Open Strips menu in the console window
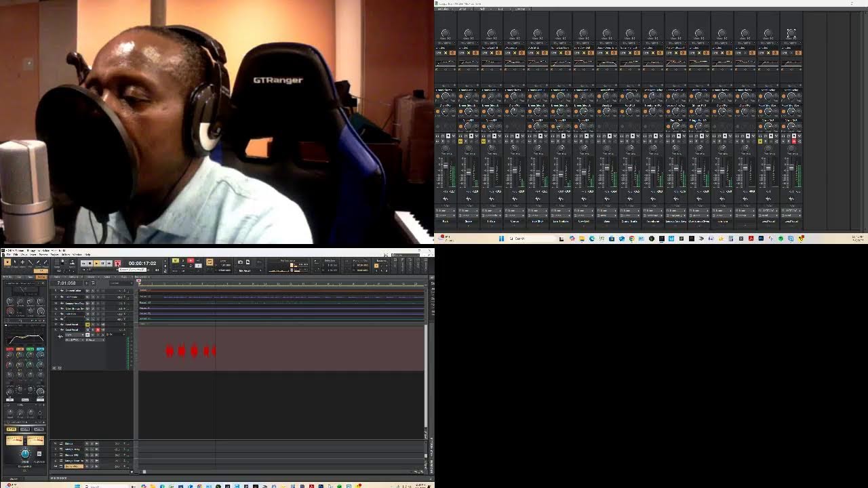 pyautogui.click(x=462, y=9)
